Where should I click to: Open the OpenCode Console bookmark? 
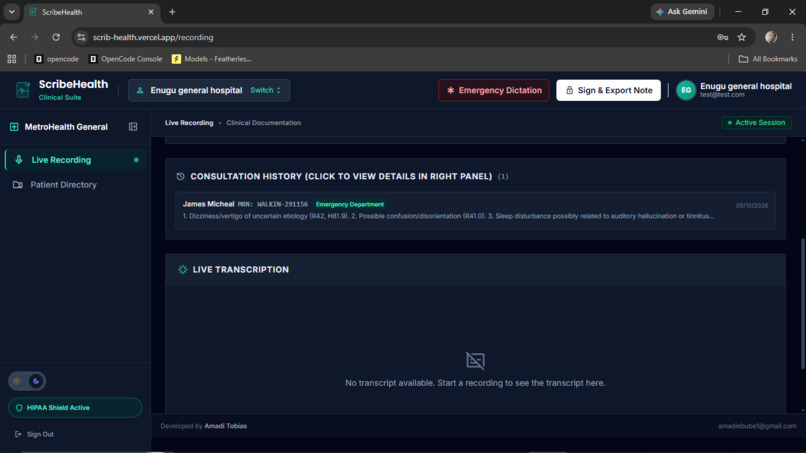click(125, 59)
